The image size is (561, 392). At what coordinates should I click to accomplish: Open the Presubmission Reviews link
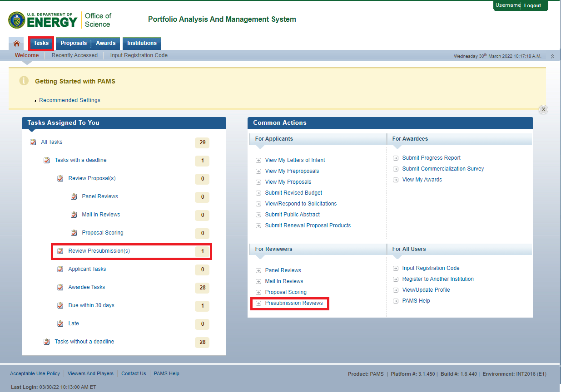pyautogui.click(x=294, y=303)
